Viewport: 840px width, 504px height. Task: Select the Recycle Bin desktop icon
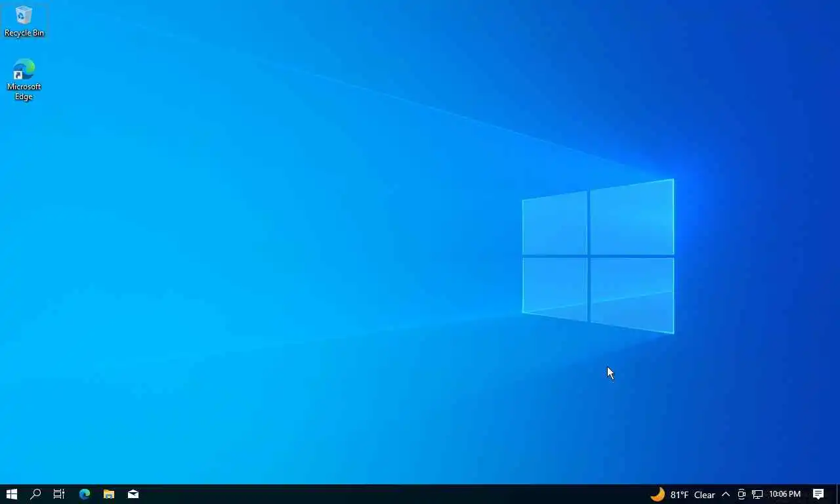24,21
